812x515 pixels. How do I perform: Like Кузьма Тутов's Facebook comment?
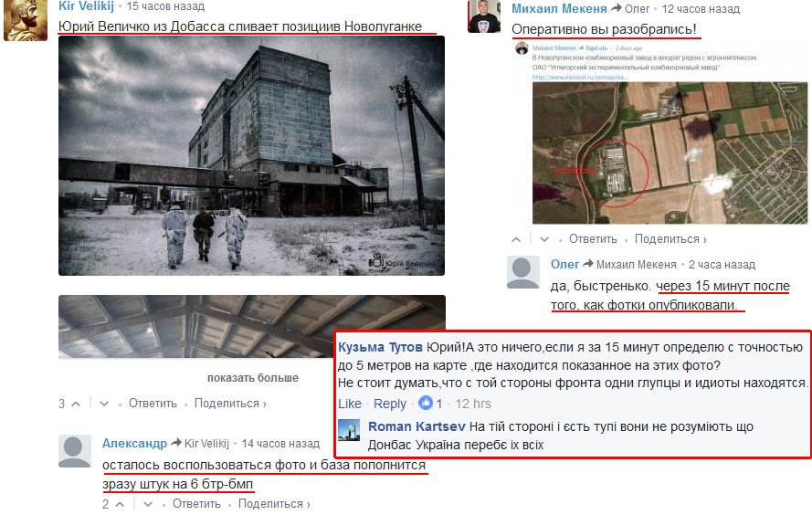click(350, 404)
